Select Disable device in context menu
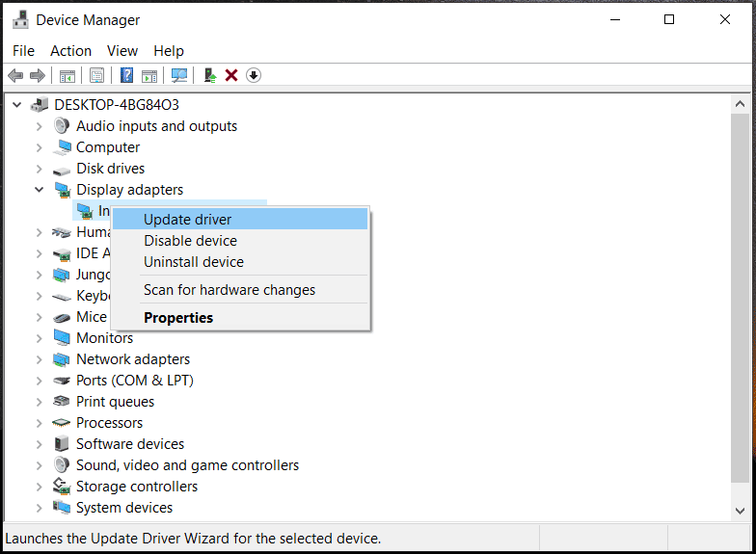The image size is (756, 554). click(190, 241)
